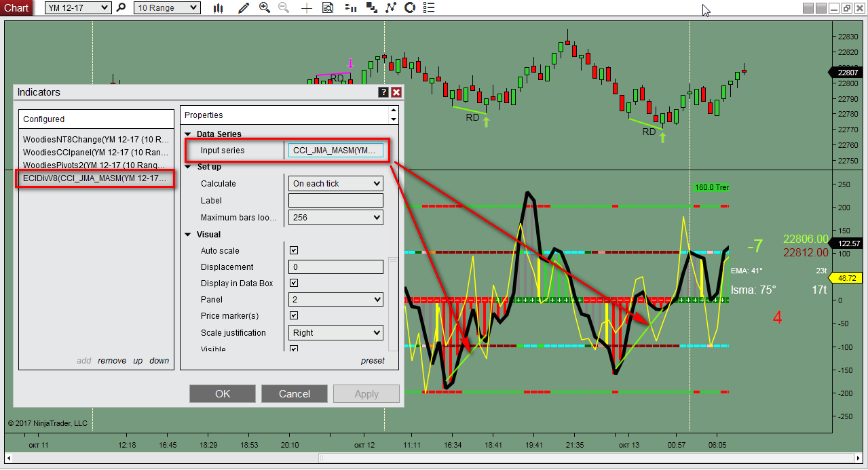Click the Displacement value field

tap(336, 267)
